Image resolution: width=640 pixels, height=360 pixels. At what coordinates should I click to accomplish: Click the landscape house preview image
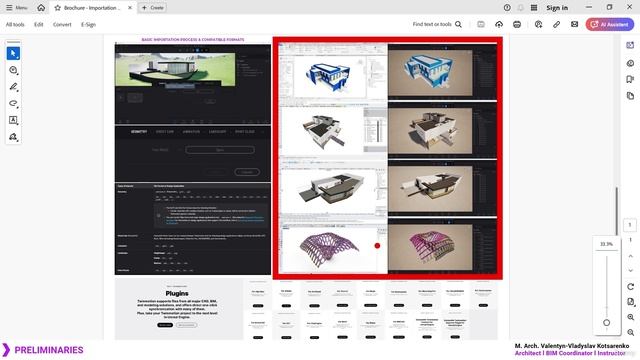point(175,69)
